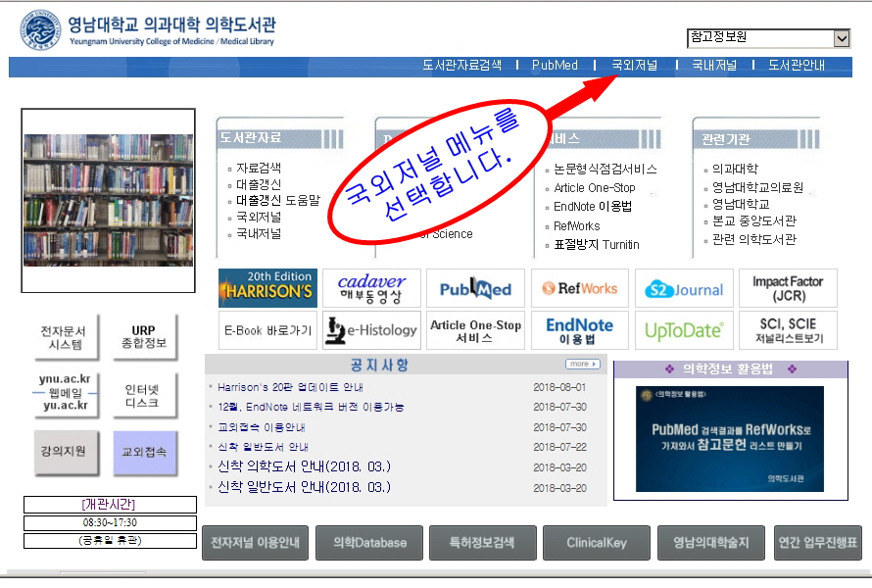Open 영남대학교 link under 관련기관

pyautogui.click(x=741, y=204)
